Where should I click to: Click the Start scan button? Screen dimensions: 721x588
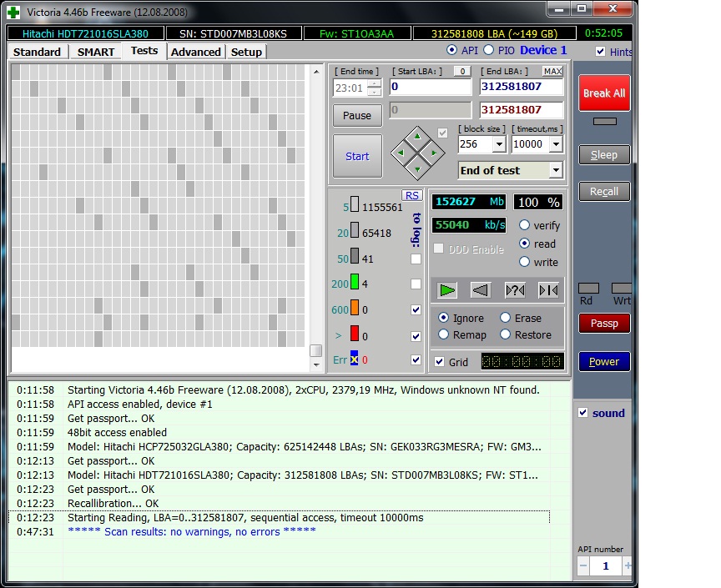point(357,156)
